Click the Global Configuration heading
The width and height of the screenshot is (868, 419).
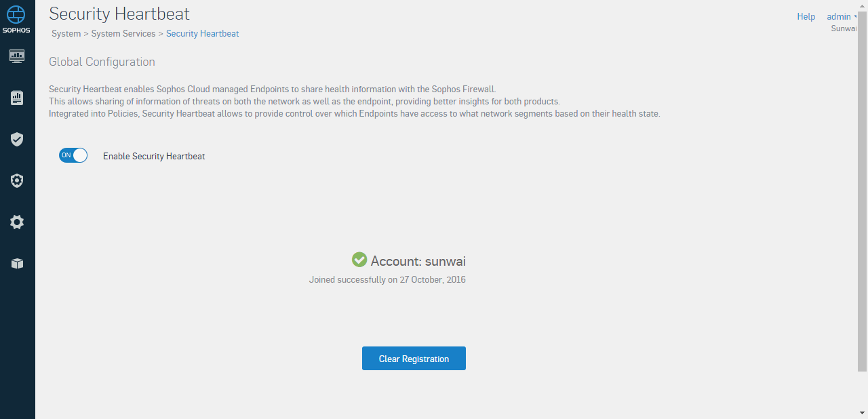click(x=102, y=62)
